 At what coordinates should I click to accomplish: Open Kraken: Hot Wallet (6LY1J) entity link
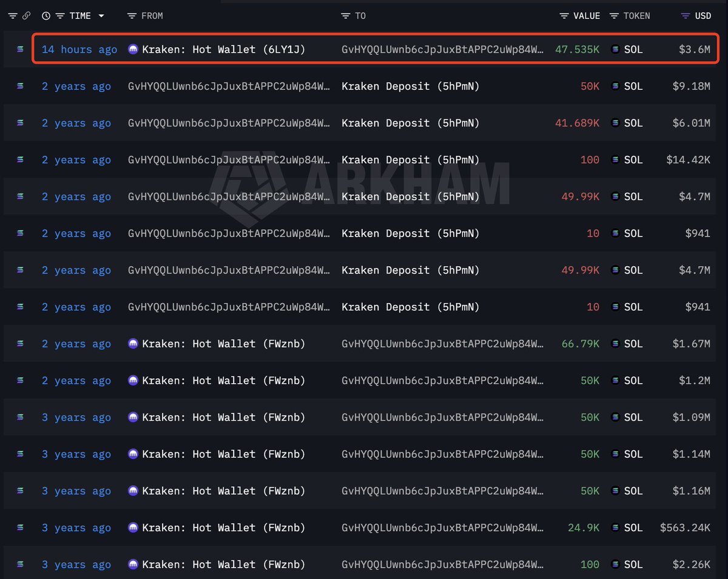[224, 49]
